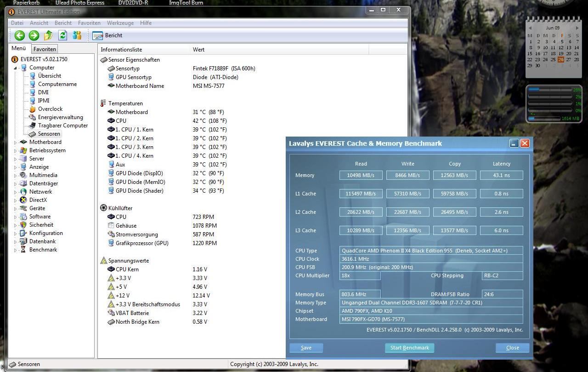
Task: Click the system meter gadget with 1814 MB
Action: [x=554, y=104]
